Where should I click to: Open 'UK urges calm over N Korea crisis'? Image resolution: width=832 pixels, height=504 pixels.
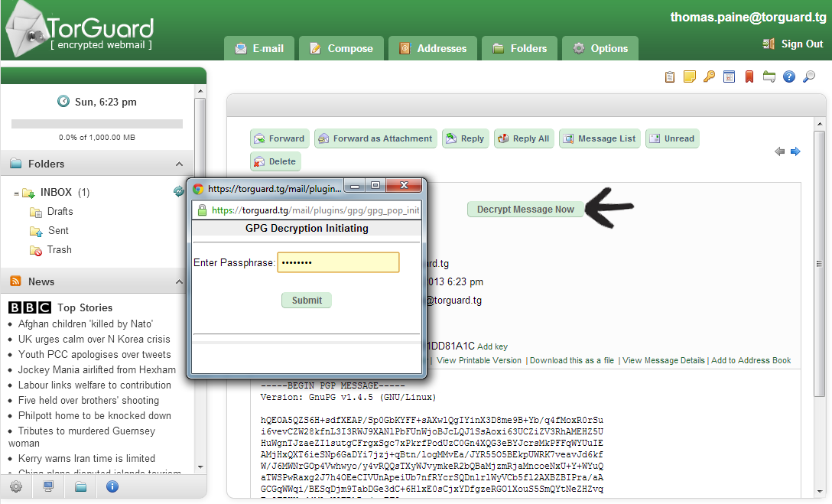point(95,339)
